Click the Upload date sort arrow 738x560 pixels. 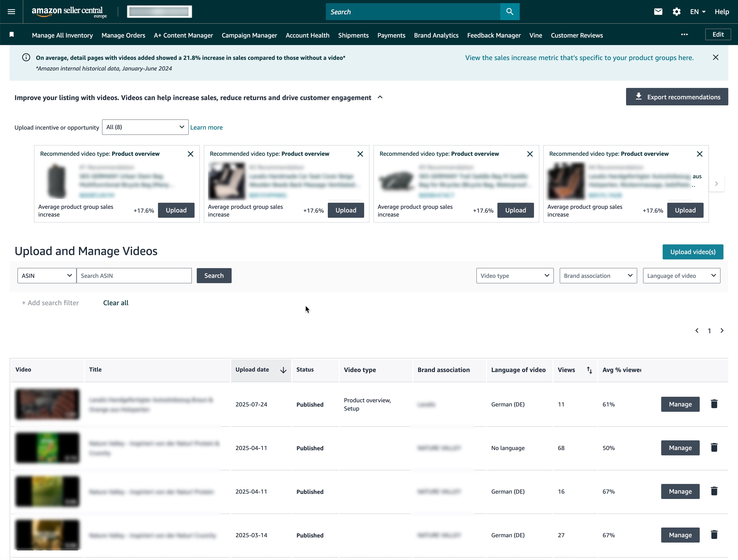[x=283, y=370]
